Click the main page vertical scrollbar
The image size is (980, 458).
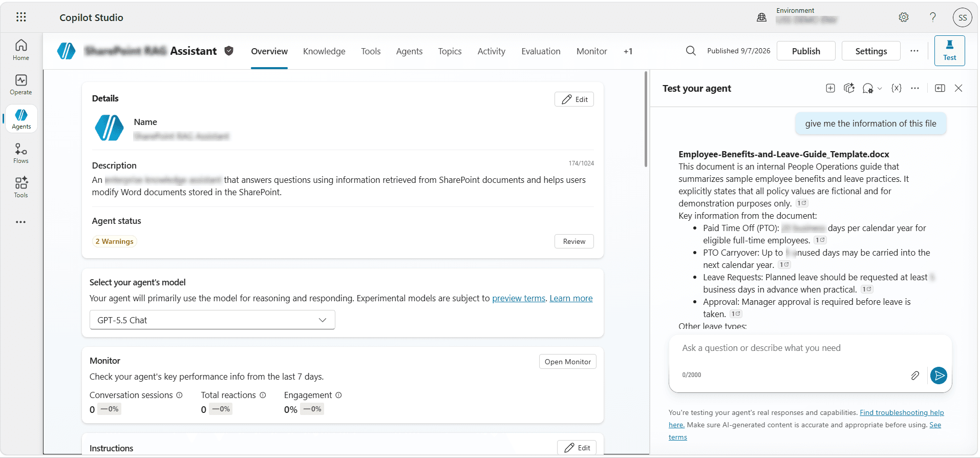(646, 119)
